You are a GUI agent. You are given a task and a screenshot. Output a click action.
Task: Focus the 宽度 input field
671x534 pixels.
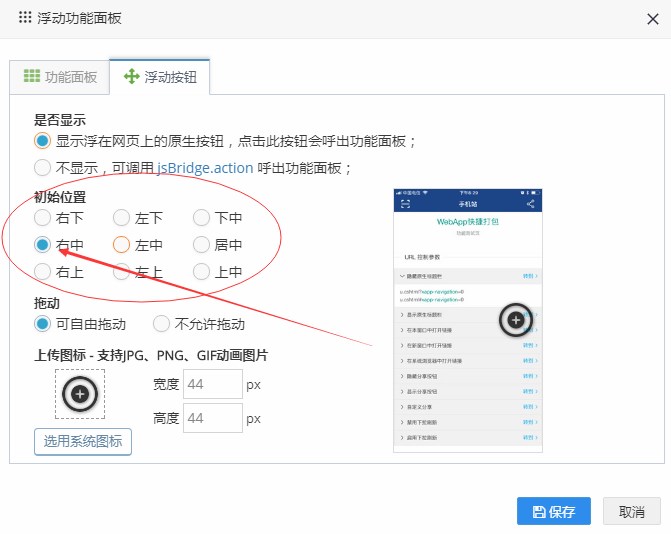[x=213, y=384]
